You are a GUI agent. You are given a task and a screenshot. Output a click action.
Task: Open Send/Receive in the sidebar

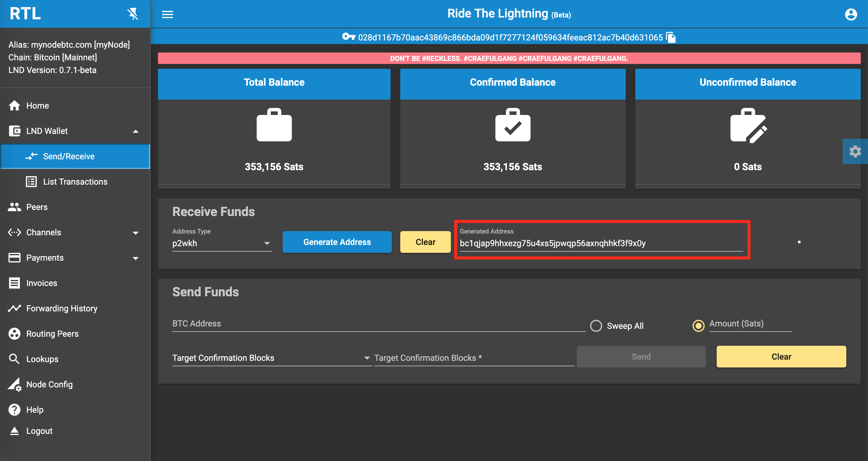pyautogui.click(x=75, y=157)
